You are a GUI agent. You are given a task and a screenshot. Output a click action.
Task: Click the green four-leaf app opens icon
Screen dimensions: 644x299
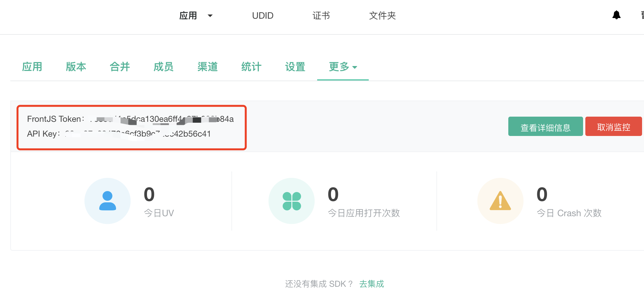click(x=292, y=201)
